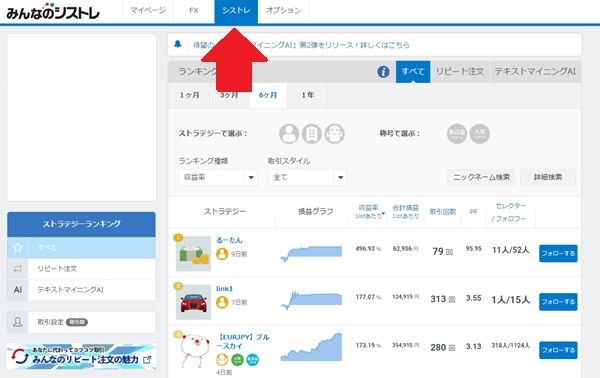The image size is (600, 378).
Task: Click the rank 1 gold badge
Action: click(178, 238)
